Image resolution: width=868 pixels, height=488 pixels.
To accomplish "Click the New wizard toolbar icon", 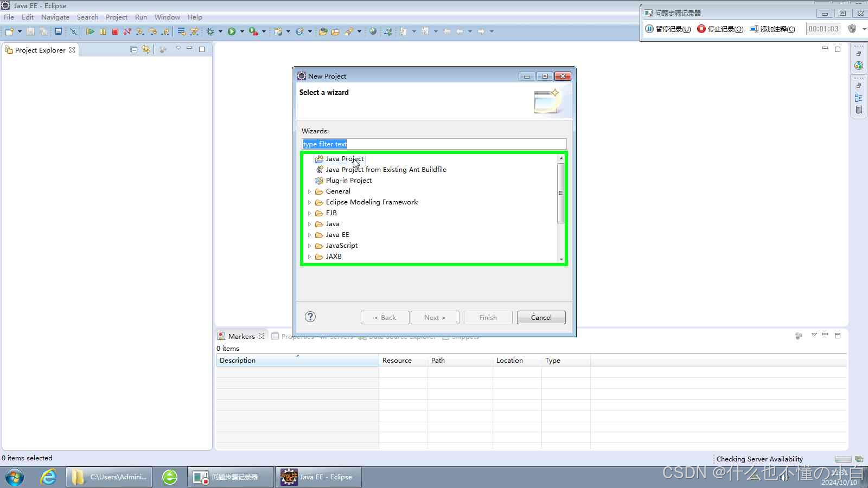I will click(9, 31).
